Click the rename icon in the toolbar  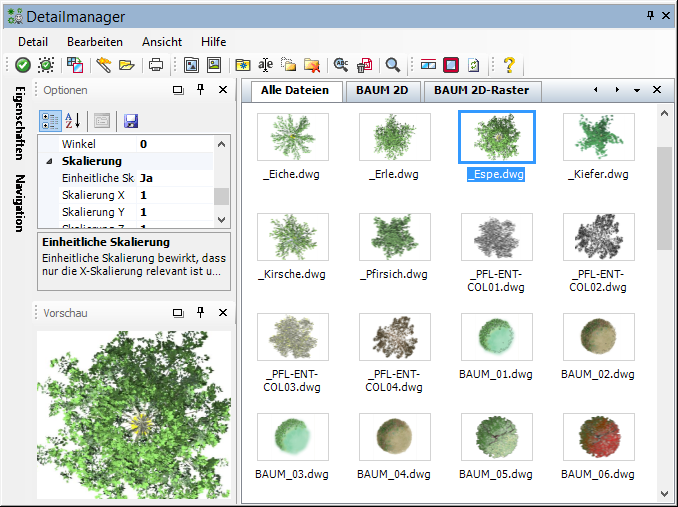pos(265,65)
